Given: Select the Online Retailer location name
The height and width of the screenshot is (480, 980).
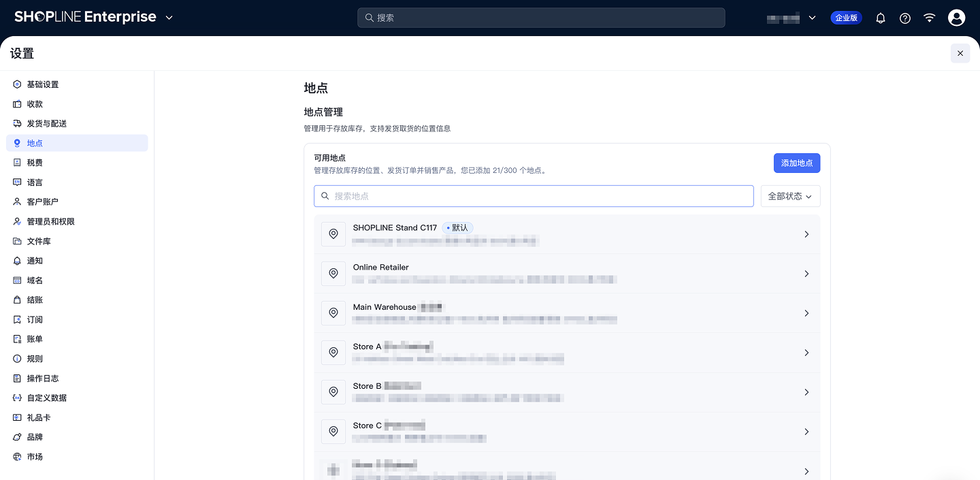Looking at the screenshot, I should click(x=381, y=268).
